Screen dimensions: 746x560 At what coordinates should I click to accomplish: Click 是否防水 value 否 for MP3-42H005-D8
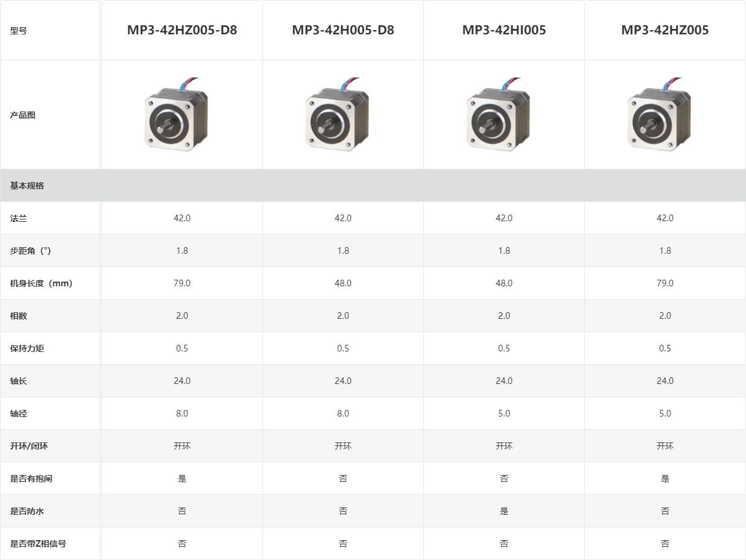point(343,511)
